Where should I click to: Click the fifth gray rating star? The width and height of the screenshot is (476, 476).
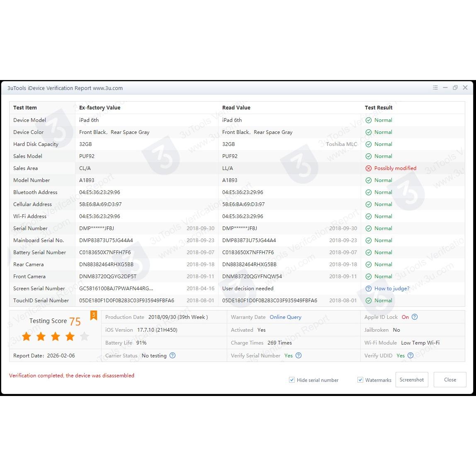click(x=85, y=336)
